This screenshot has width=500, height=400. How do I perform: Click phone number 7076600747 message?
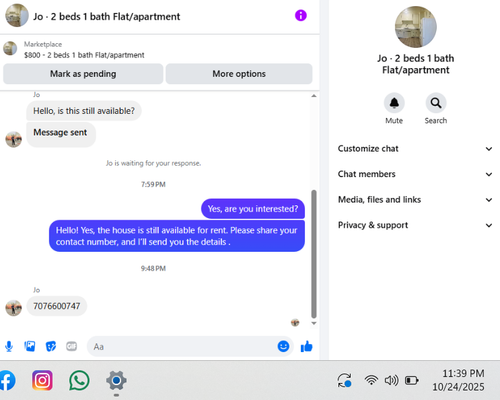click(x=57, y=306)
